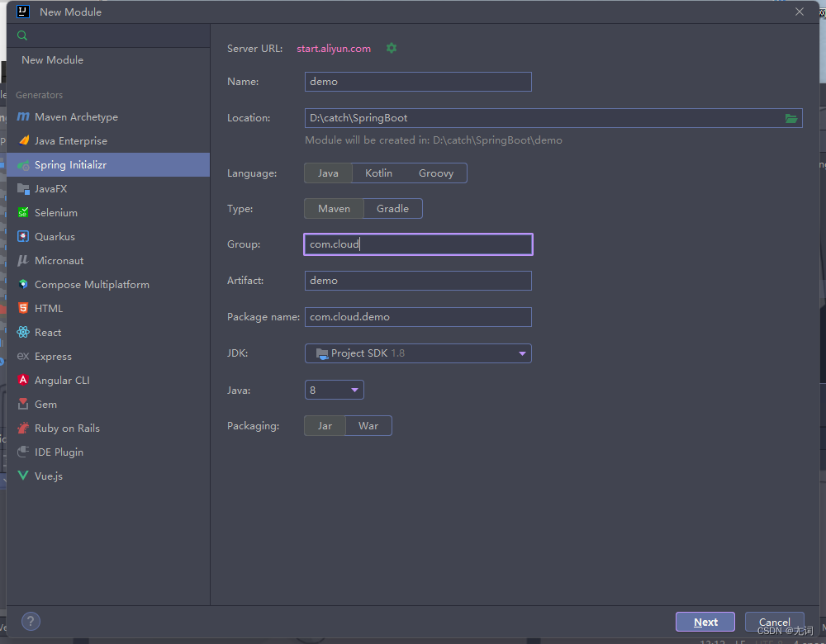Click the Next button
The height and width of the screenshot is (644, 826).
tap(705, 622)
